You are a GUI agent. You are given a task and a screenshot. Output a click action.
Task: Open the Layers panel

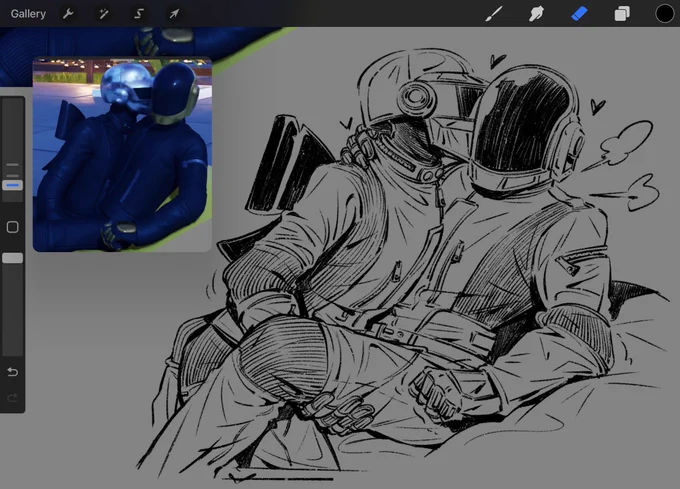[x=622, y=14]
